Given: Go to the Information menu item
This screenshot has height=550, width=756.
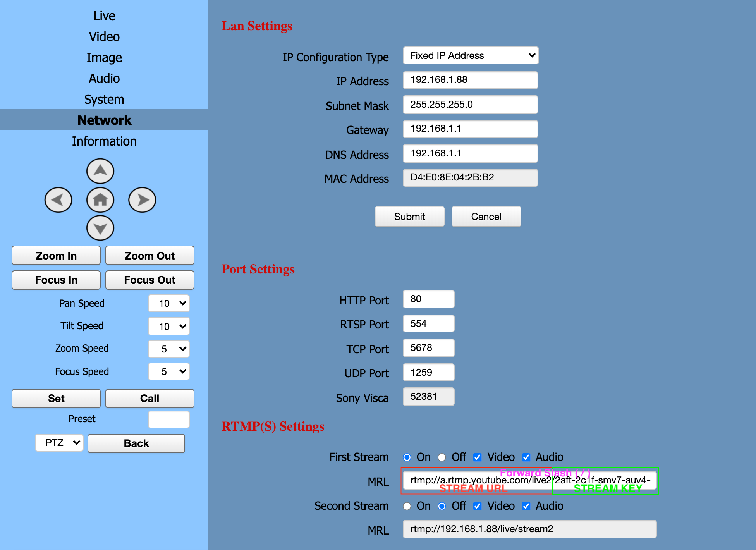Looking at the screenshot, I should coord(104,141).
